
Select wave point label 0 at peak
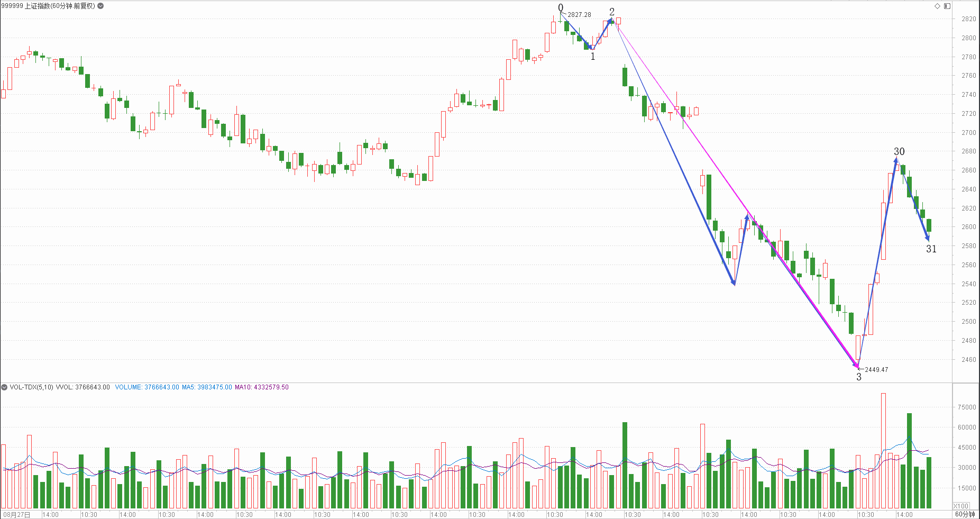coord(561,7)
